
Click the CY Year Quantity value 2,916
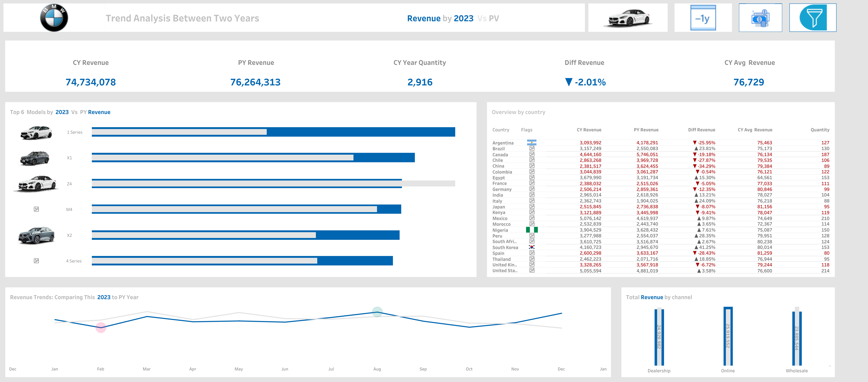coord(420,82)
